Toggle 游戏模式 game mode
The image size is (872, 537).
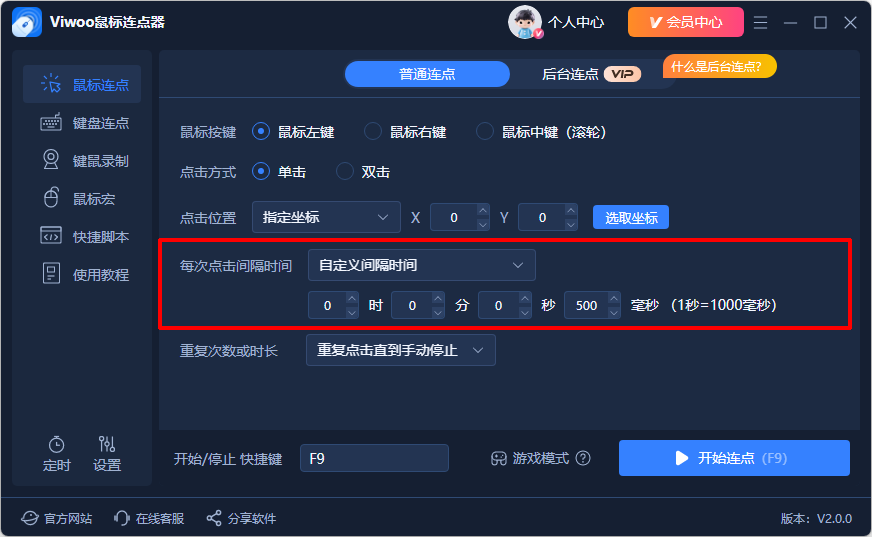[530, 458]
